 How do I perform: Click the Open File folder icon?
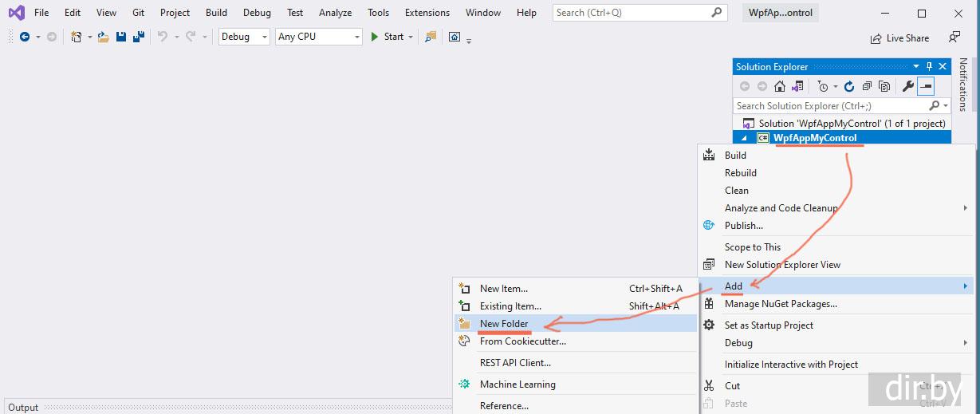[x=103, y=37]
